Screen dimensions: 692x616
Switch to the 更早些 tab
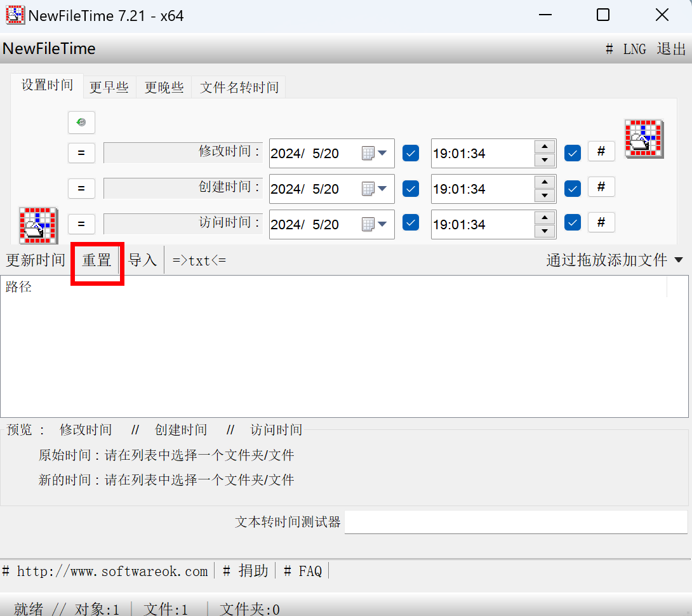click(109, 88)
